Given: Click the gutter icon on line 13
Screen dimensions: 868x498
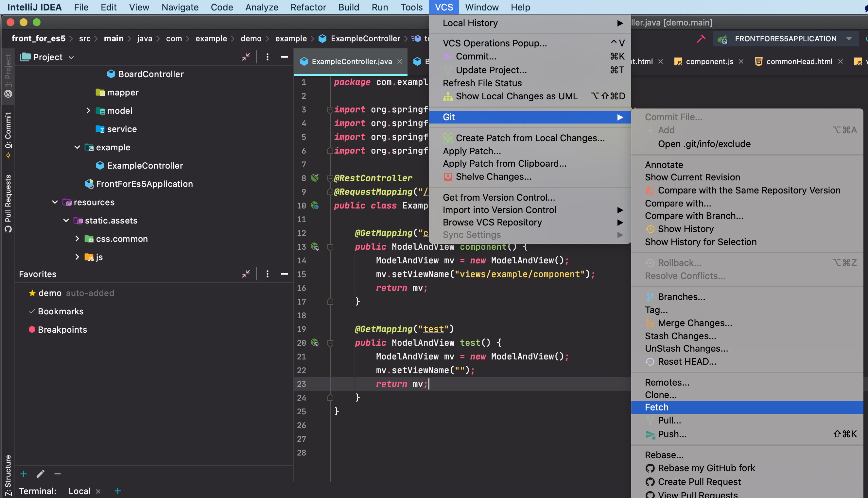Looking at the screenshot, I should pos(315,247).
